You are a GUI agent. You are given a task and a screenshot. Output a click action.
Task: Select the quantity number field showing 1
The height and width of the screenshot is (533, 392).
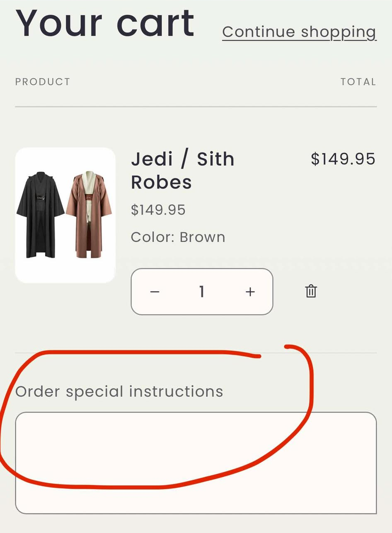pos(202,291)
